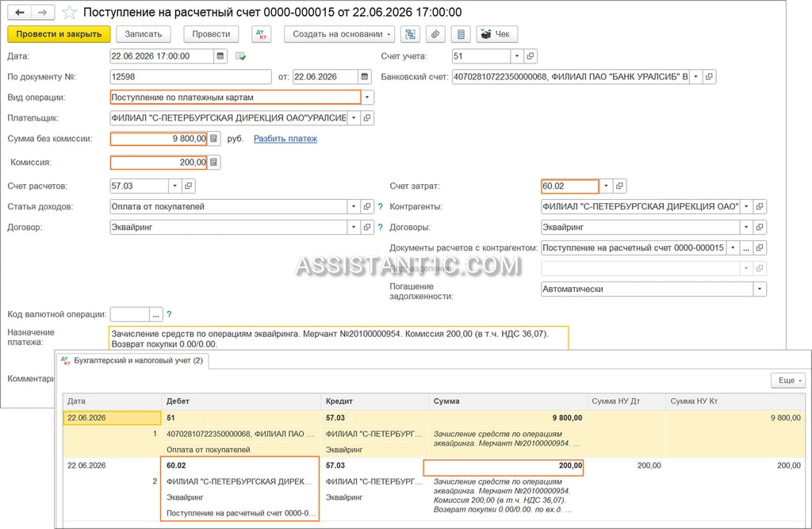The height and width of the screenshot is (529, 812).
Task: Go forward with the right arrow button
Action: (x=44, y=12)
